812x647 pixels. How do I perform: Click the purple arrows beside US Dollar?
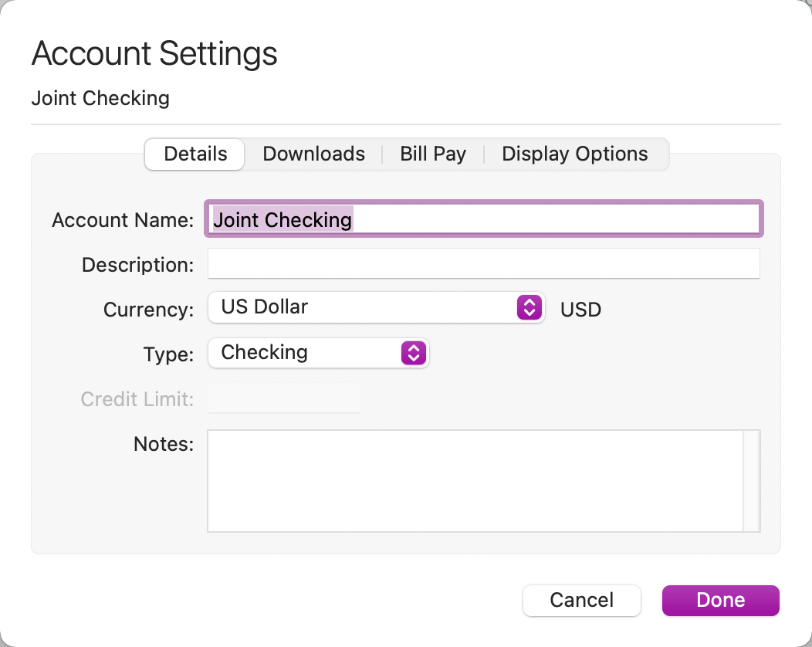[528, 307]
